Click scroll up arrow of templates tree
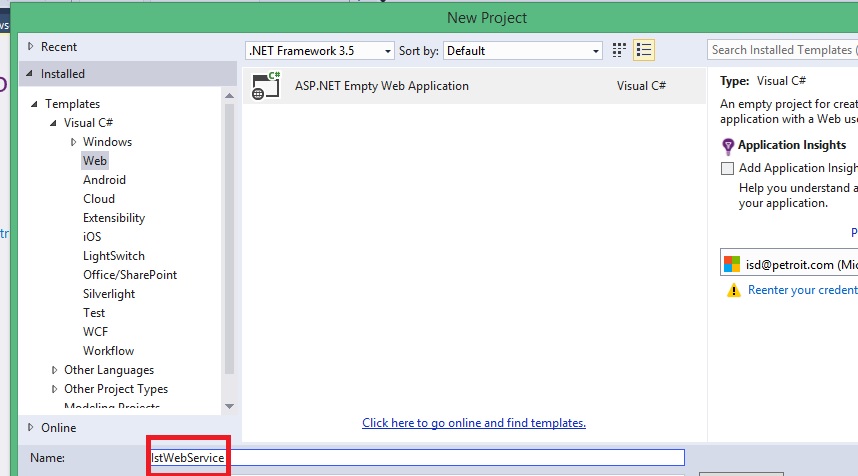The height and width of the screenshot is (476, 858). pyautogui.click(x=229, y=96)
